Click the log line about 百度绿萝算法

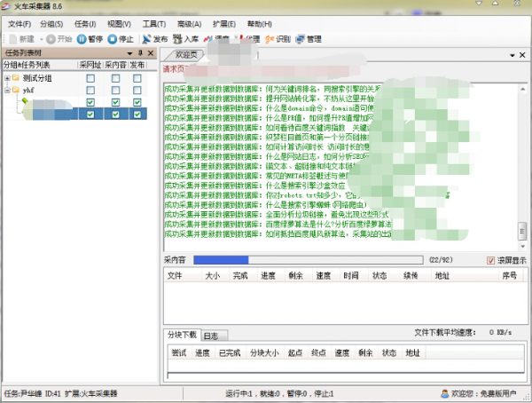pos(278,225)
